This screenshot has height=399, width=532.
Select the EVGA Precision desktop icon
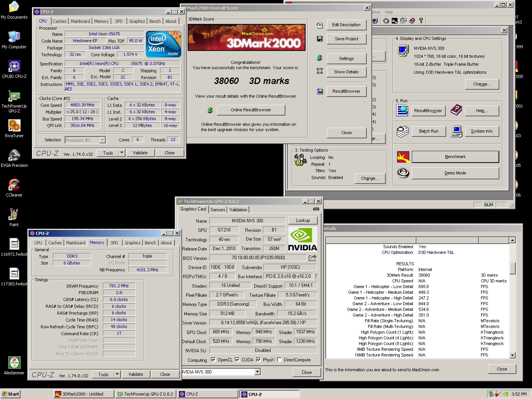point(14,158)
